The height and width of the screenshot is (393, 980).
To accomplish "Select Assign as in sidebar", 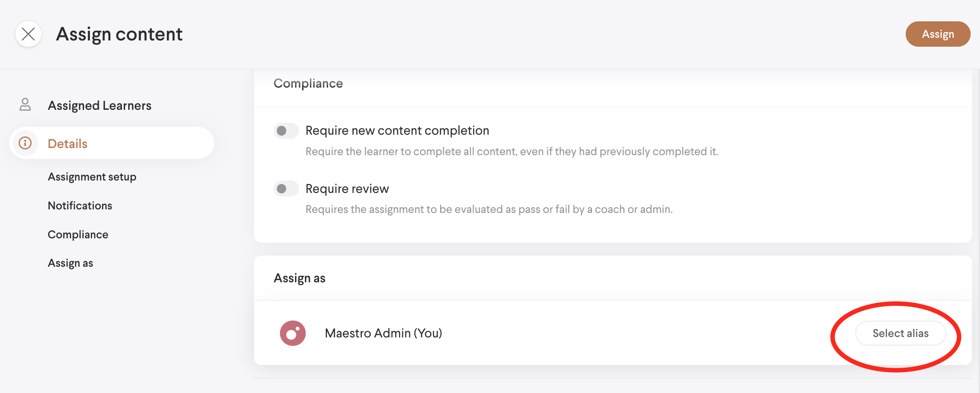I will point(70,263).
